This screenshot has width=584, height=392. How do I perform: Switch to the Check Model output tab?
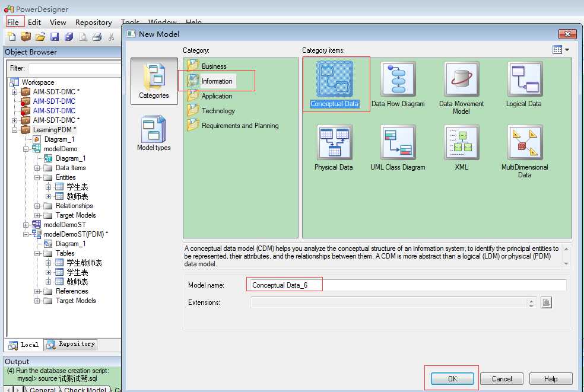(x=85, y=389)
